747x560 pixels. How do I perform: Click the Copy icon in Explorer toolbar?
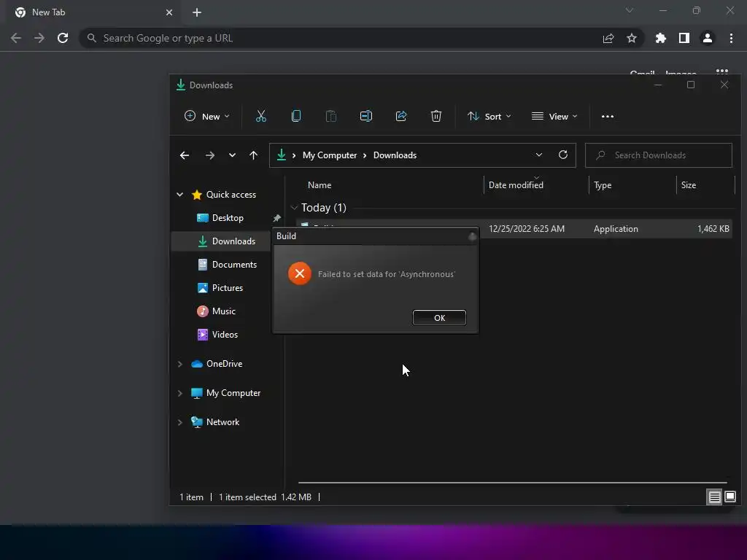[x=296, y=116]
